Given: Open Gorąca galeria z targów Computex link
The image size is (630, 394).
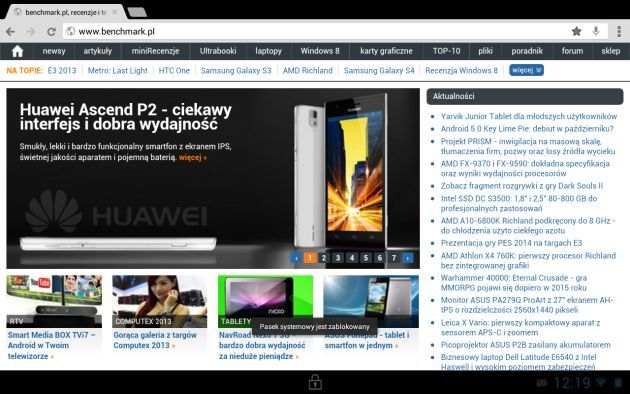Looking at the screenshot, I should [155, 340].
